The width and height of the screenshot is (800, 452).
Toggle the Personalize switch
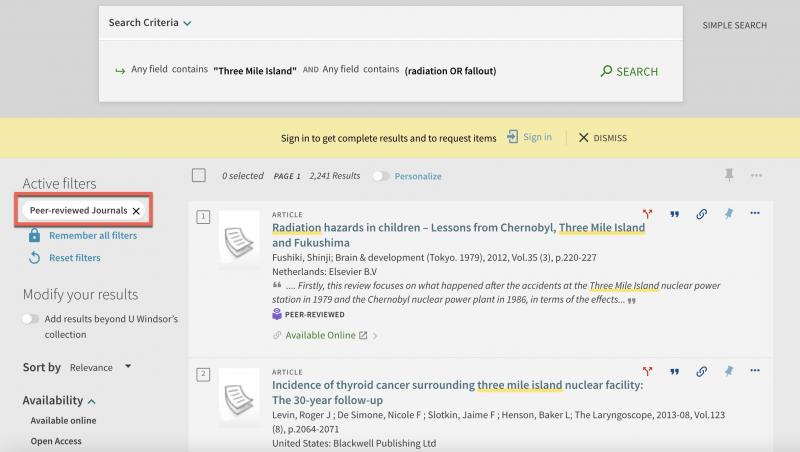click(x=381, y=176)
